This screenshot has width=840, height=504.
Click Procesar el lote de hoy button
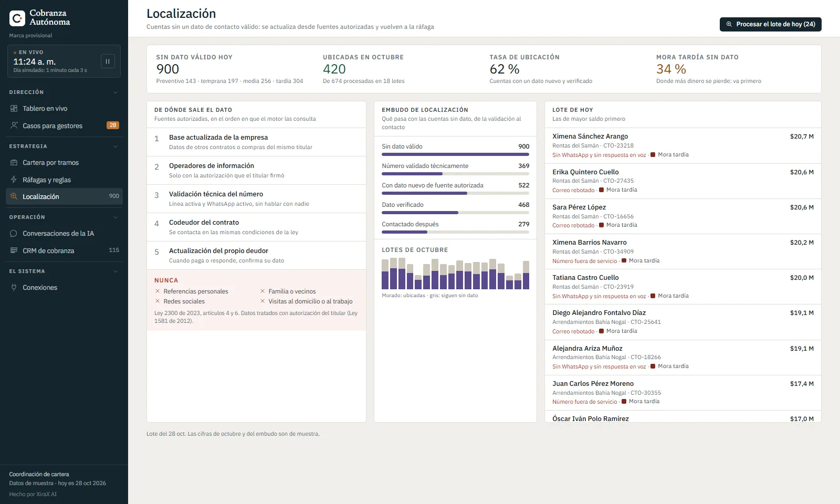point(770,24)
